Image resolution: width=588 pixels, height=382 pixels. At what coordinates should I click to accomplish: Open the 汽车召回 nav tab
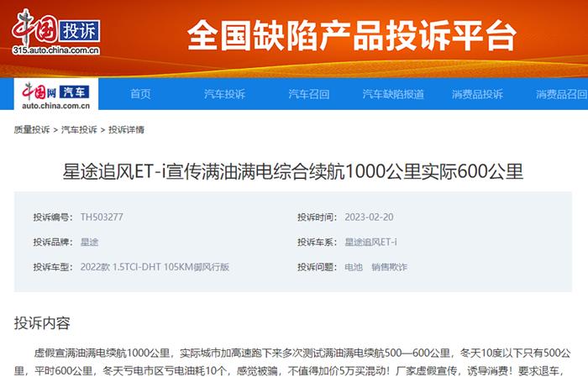[x=308, y=94]
